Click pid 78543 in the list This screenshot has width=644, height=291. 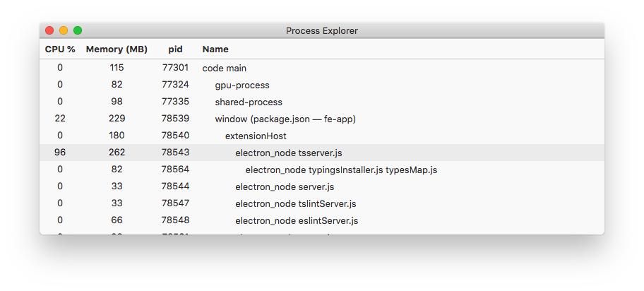pos(175,153)
